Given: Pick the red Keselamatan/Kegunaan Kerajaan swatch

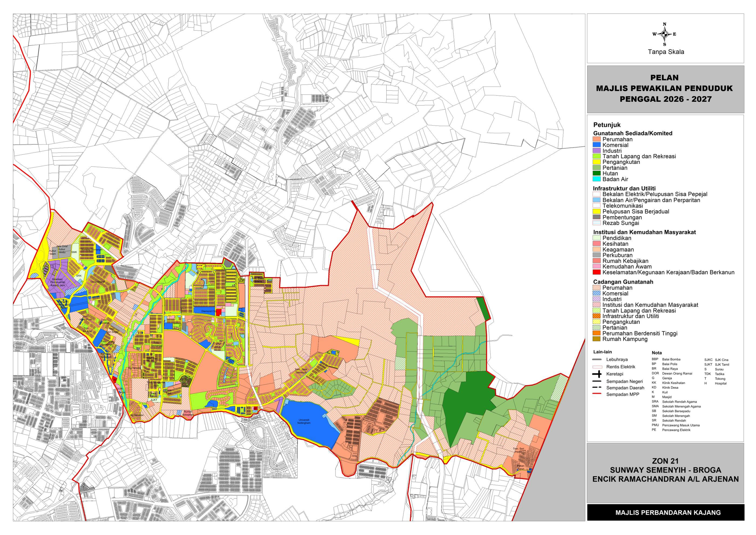Looking at the screenshot, I should point(597,272).
